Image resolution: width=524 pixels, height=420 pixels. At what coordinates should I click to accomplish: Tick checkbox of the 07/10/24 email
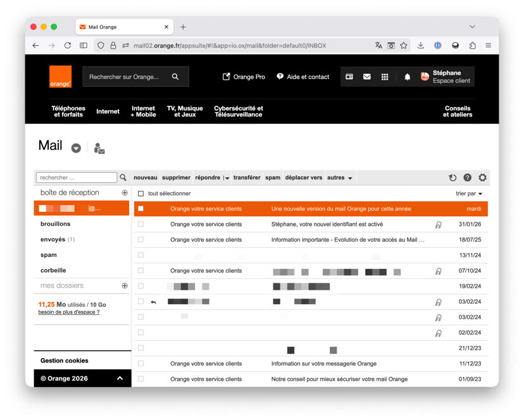tap(140, 270)
